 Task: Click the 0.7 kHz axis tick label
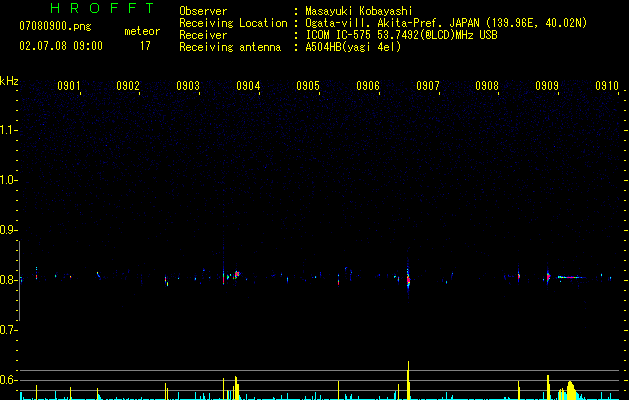(8, 330)
